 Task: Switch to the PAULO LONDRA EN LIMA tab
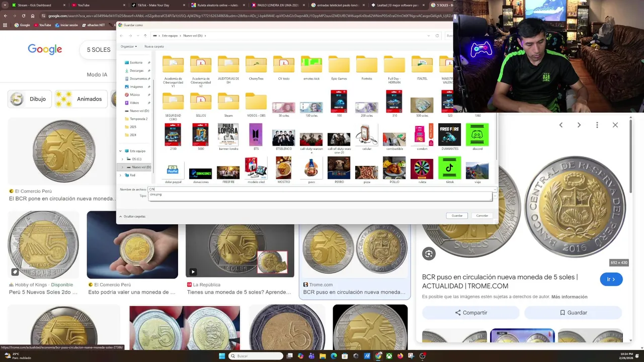point(278,5)
